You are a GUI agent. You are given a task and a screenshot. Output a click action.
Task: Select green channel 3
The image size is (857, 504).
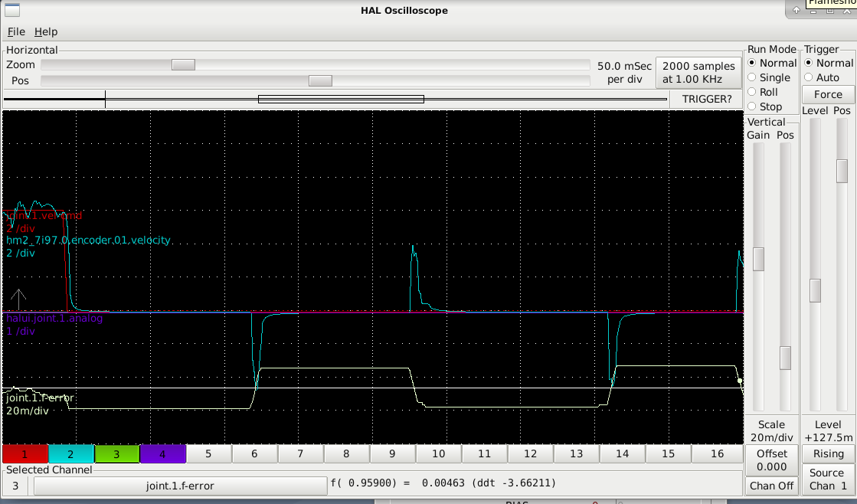[116, 453]
